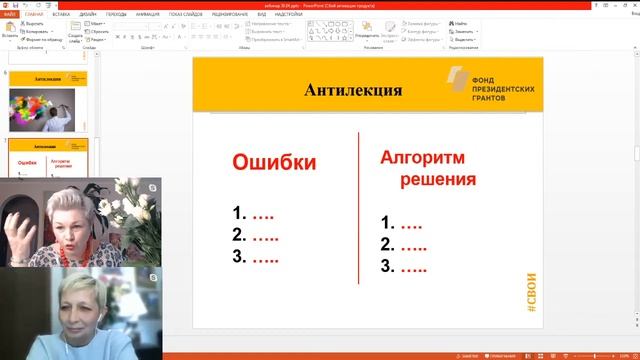Screen dimensions: 640x360
Task: Switch to the Дизайн (Design) ribbon tab
Action: tap(88, 14)
